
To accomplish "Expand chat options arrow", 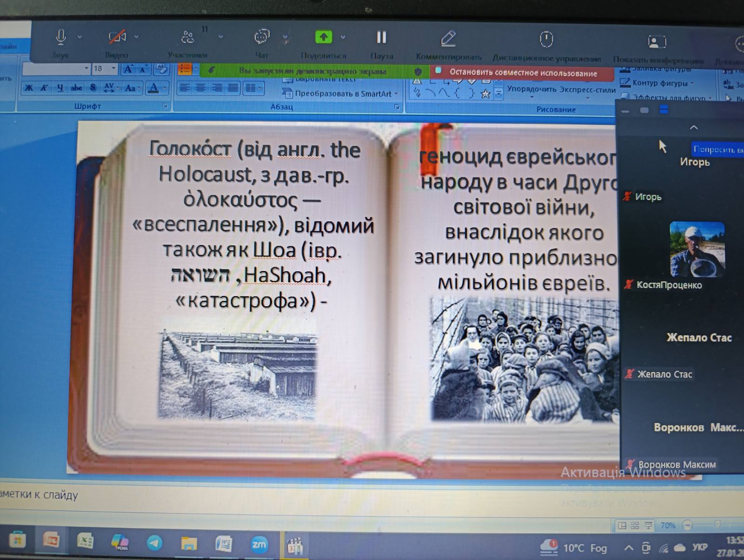I will pyautogui.click(x=286, y=37).
